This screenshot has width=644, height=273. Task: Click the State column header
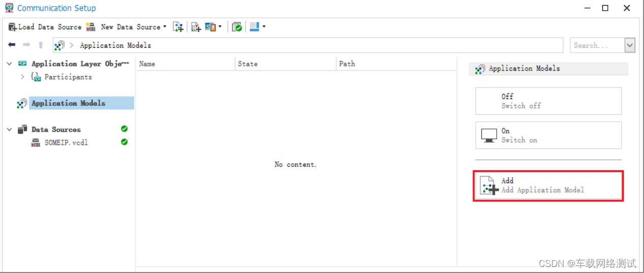coord(286,63)
